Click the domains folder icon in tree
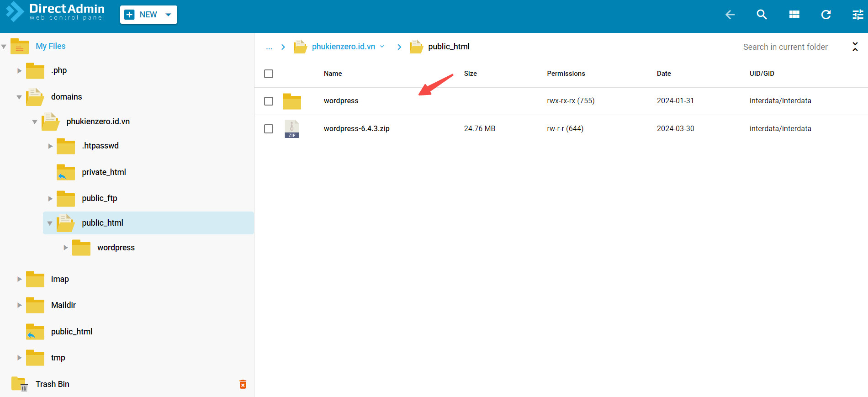Image resolution: width=868 pixels, height=397 pixels. (x=35, y=97)
